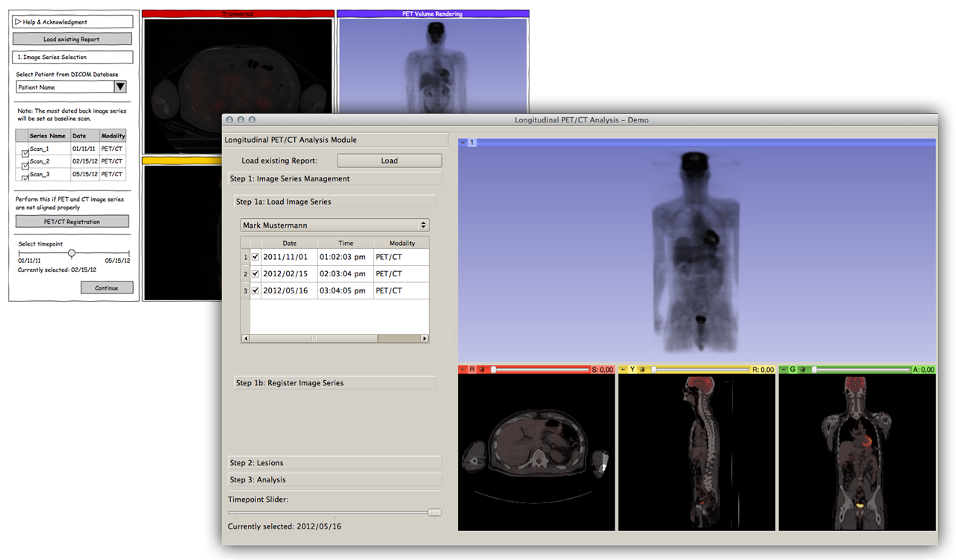Click the Load button for existing report
Viewport: 956px width, 560px height.
point(389,161)
